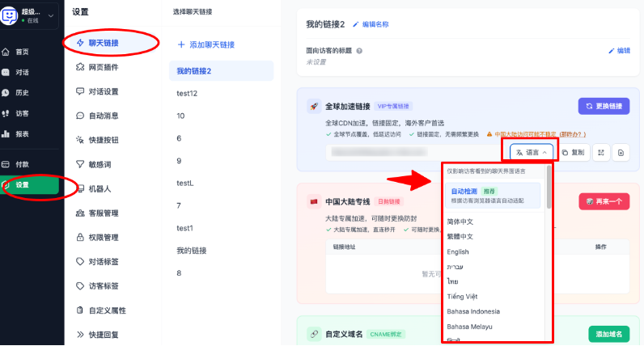Image resolution: width=644 pixels, height=346 pixels.
Task: Open 快捷回复 settings item
Action: click(104, 335)
